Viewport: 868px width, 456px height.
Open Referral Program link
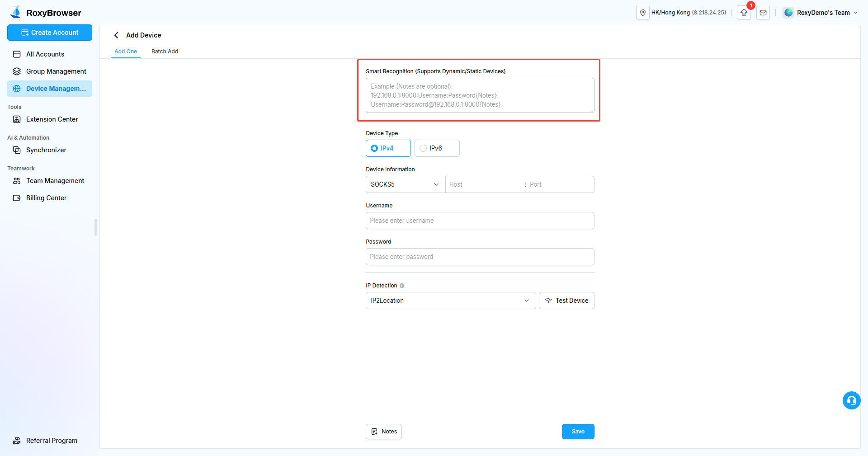(x=50, y=441)
